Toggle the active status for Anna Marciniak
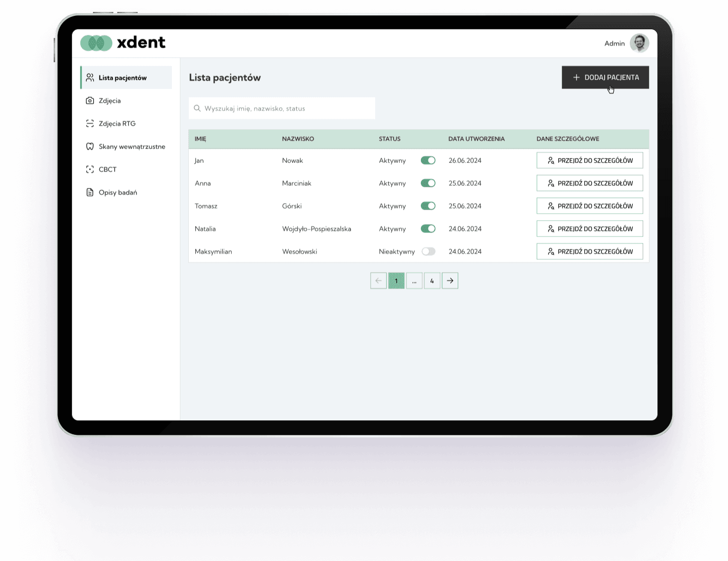The width and height of the screenshot is (728, 561). click(x=428, y=183)
